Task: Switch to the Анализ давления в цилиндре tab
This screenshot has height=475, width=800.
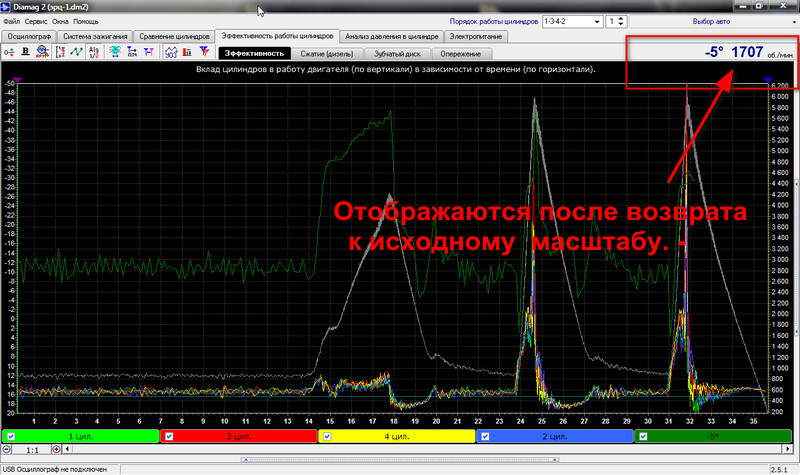Action: (x=391, y=37)
